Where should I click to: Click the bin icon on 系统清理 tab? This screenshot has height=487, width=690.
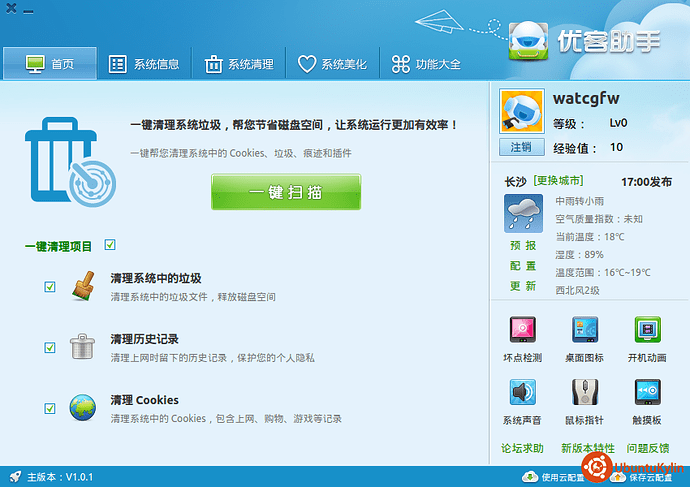213,64
